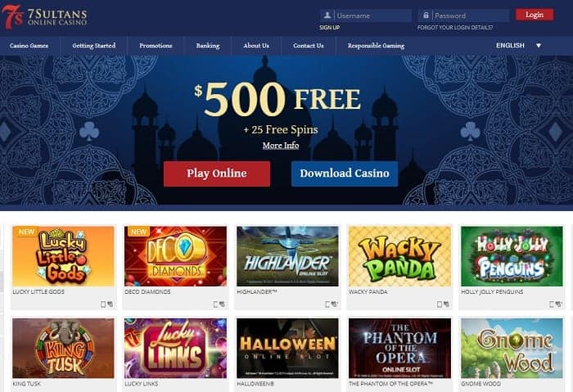Image resolution: width=573 pixels, height=392 pixels.
Task: Click device icons under Wacky Panda
Action: [444, 304]
